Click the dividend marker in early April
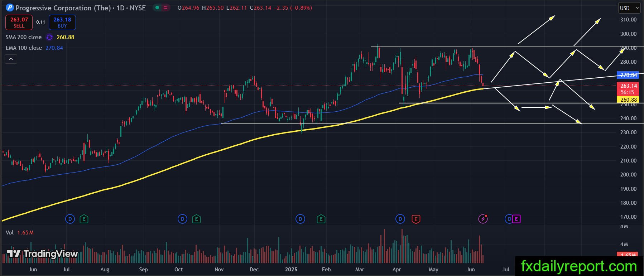This screenshot has width=644, height=276. coord(400,219)
